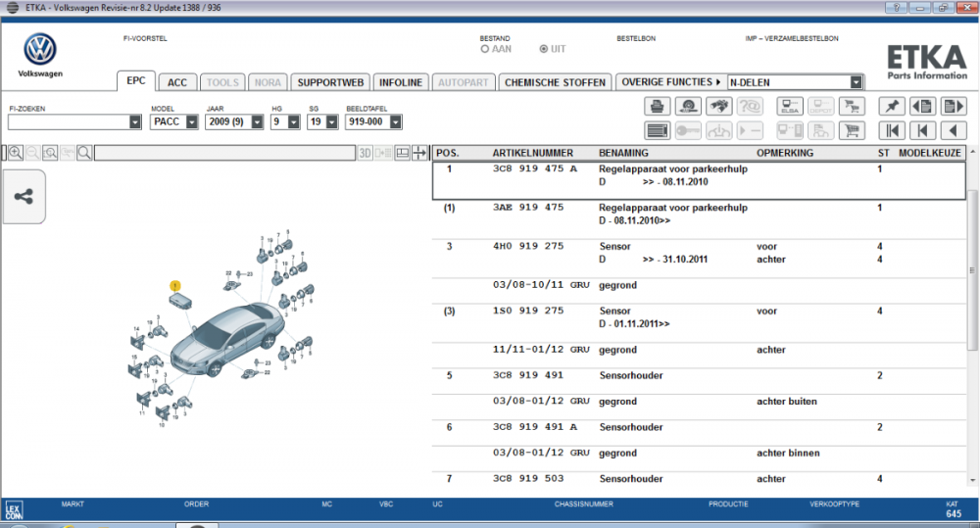Click the printer icon in the toolbar
The width and height of the screenshot is (980, 528).
click(x=657, y=106)
